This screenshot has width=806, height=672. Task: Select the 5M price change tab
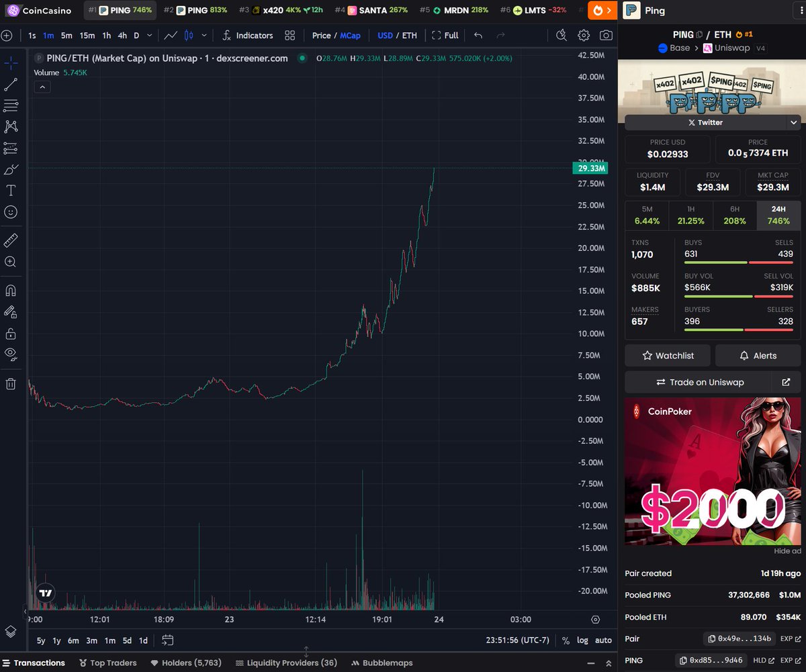pyautogui.click(x=647, y=215)
